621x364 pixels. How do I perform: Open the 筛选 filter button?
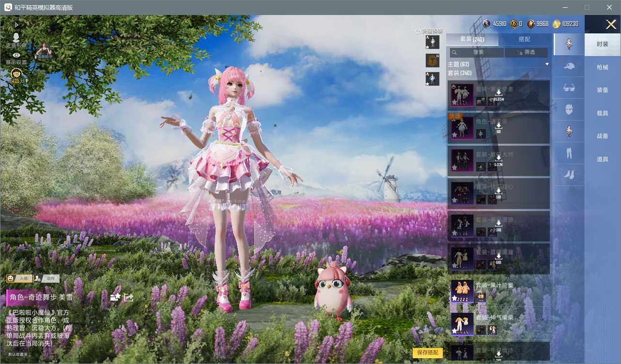527,52
